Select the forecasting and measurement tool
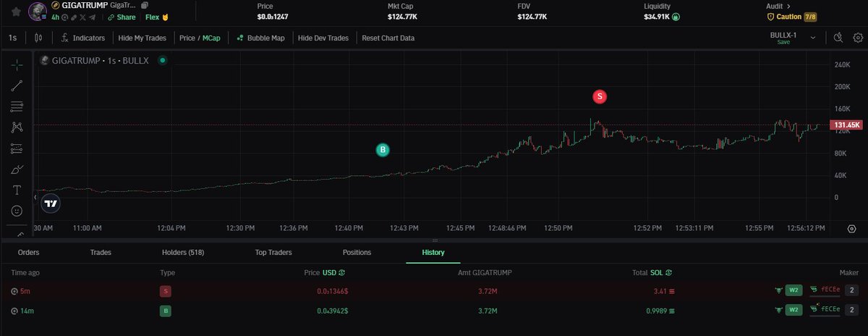Viewport: 868px width, 336px height. (17, 148)
